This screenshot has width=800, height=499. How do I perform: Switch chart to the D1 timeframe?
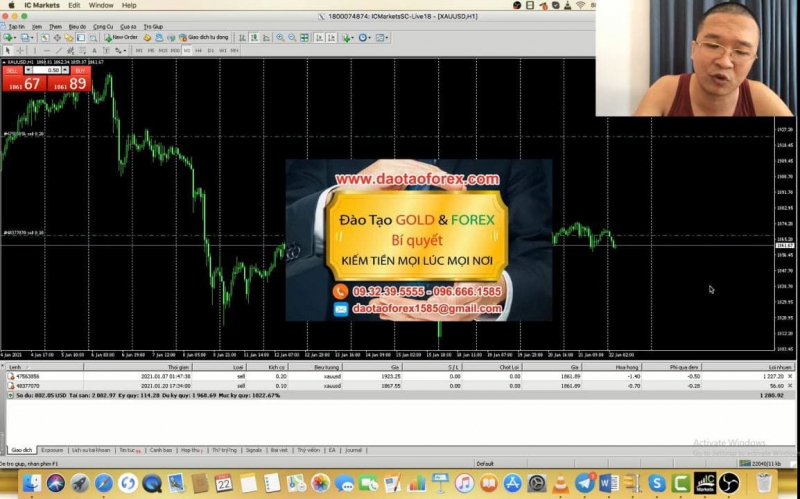[x=211, y=51]
